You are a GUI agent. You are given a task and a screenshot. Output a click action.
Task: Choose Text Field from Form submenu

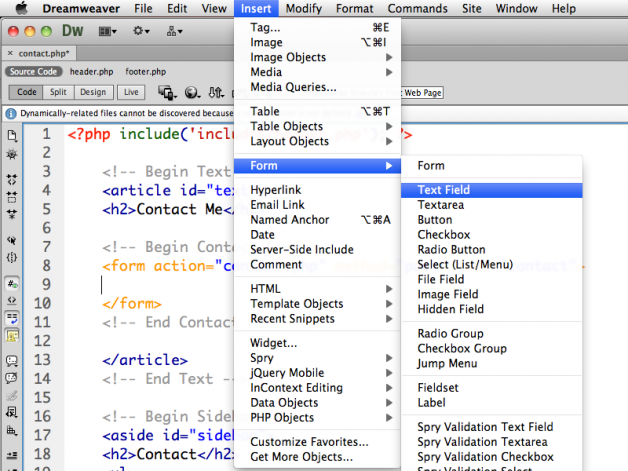491,190
